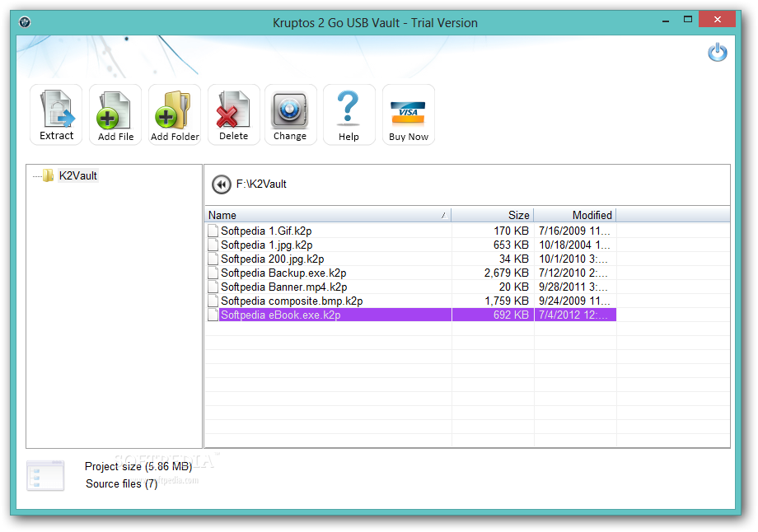Click the 692 KB size cell
758x532 pixels.
point(493,315)
